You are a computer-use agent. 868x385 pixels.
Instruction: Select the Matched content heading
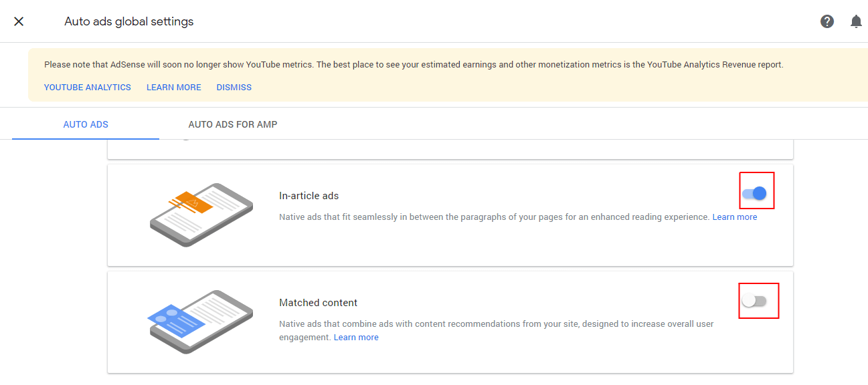coord(319,303)
